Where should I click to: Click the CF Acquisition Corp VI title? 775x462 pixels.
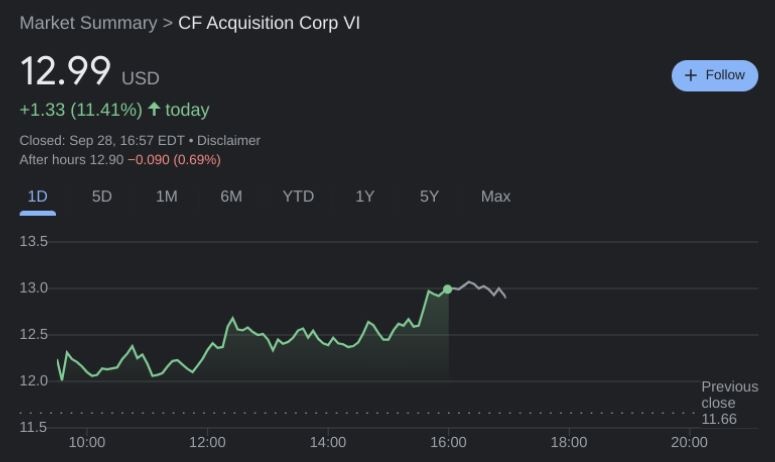(268, 23)
